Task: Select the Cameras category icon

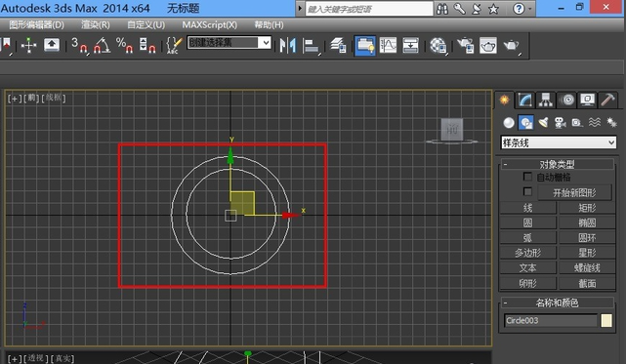Action: (x=561, y=123)
